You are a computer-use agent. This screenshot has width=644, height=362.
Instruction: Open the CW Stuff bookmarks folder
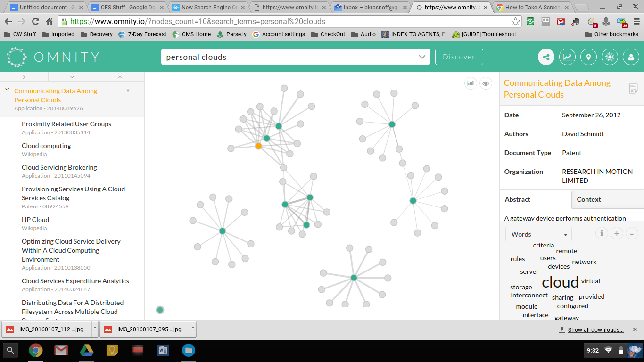[x=20, y=34]
